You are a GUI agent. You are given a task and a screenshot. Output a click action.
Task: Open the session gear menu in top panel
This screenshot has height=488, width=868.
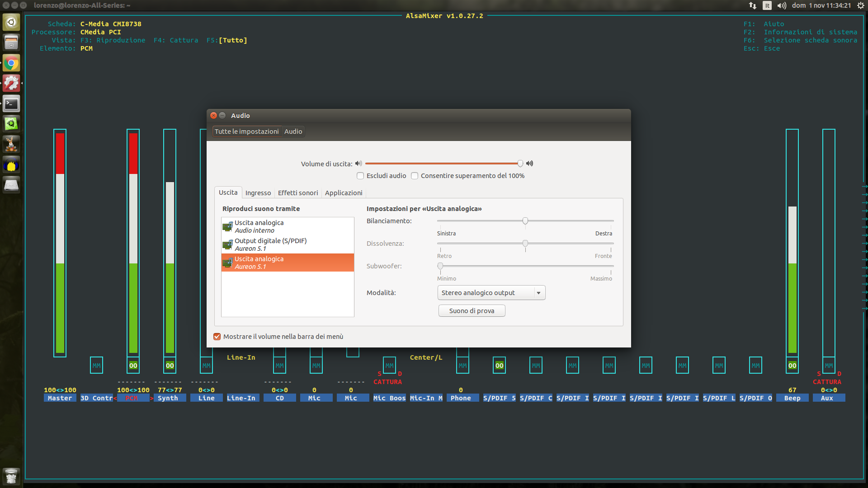pos(861,5)
